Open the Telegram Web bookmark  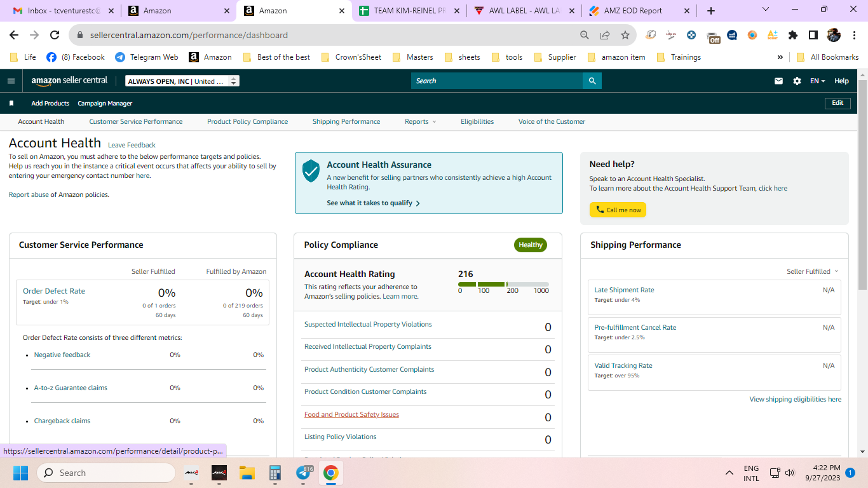coord(147,57)
